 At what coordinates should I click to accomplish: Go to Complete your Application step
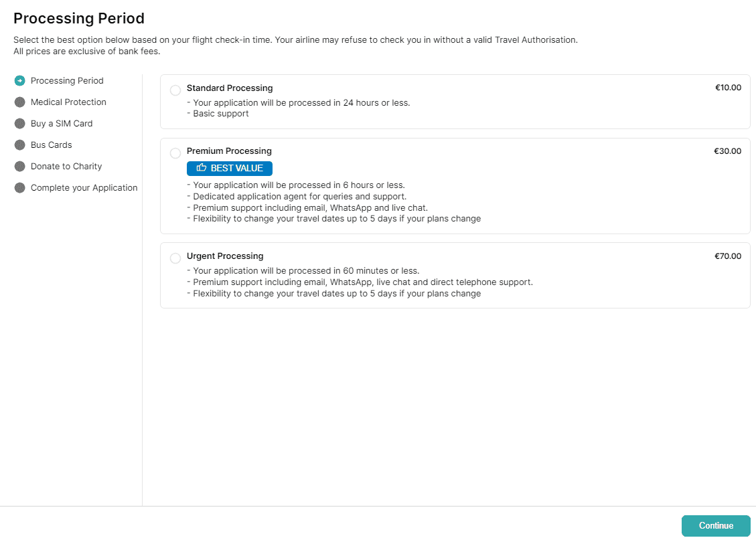[x=84, y=188]
